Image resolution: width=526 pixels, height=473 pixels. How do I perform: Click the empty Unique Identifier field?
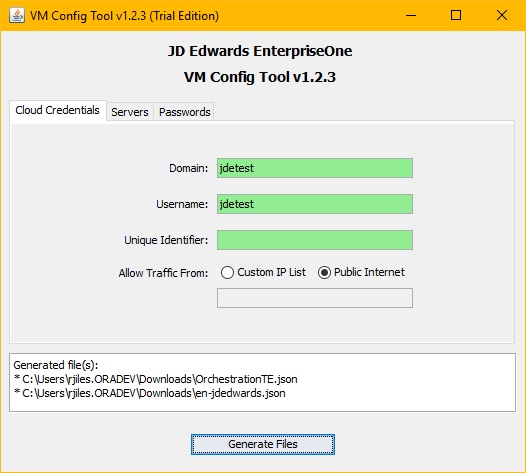click(x=315, y=240)
